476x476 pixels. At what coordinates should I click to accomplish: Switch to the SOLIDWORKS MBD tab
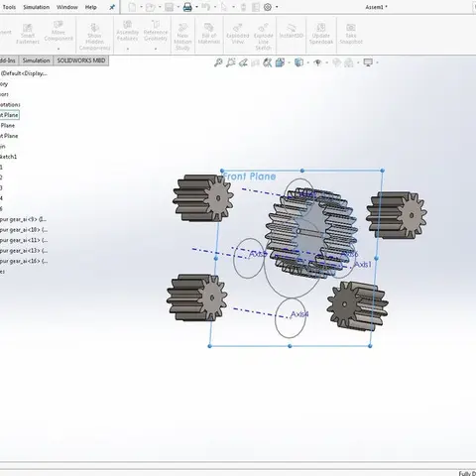pyautogui.click(x=81, y=60)
